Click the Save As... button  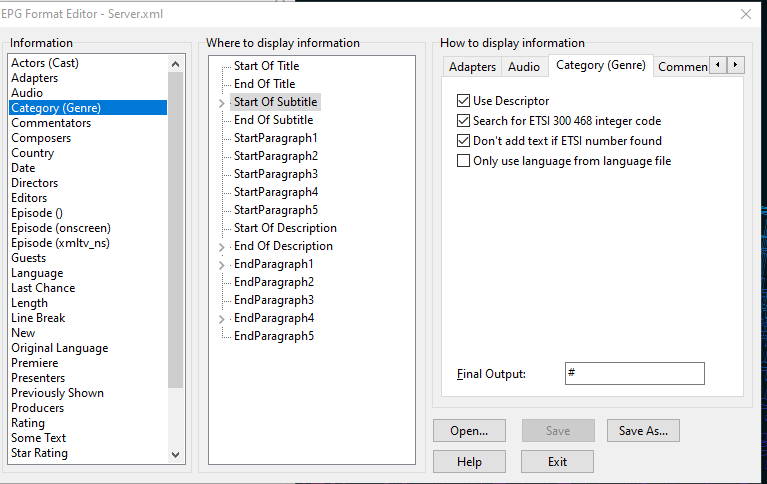[643, 431]
